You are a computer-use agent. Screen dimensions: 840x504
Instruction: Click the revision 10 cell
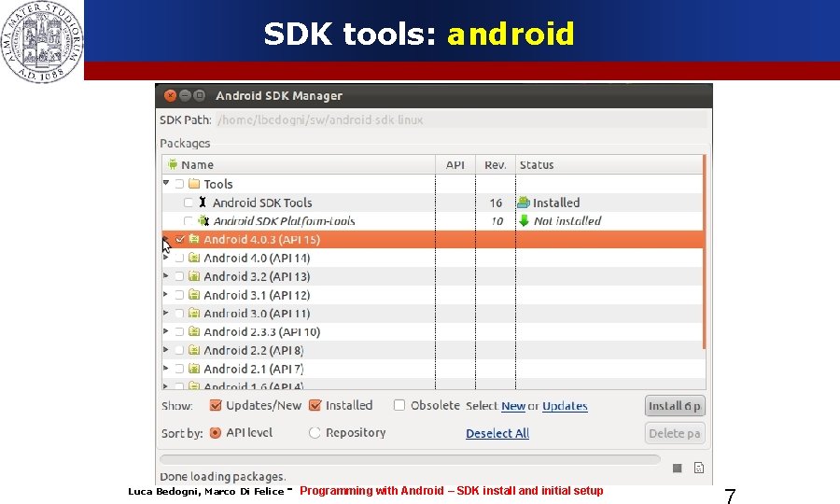[497, 220]
